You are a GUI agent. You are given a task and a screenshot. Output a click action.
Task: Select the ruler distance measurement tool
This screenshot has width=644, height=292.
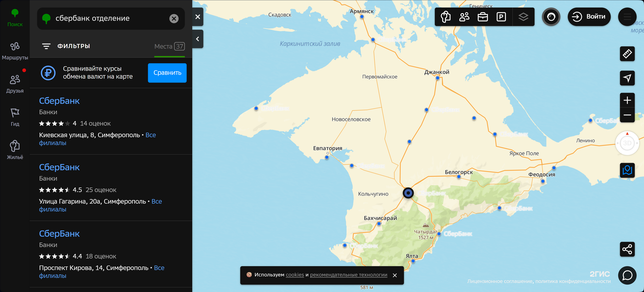(627, 54)
